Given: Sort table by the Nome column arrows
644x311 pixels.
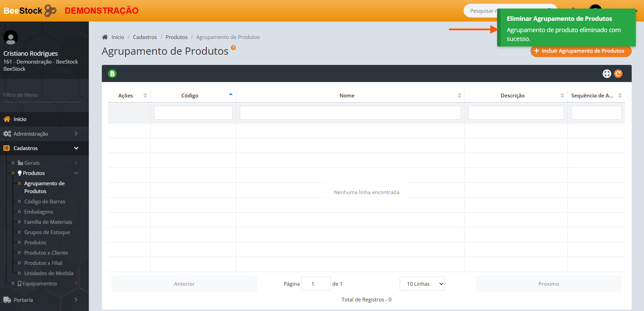Looking at the screenshot, I should point(459,95).
